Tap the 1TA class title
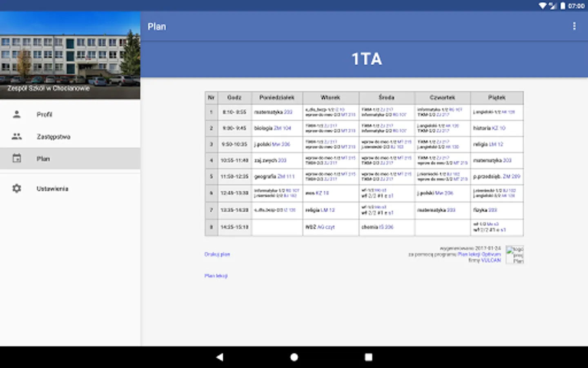 click(367, 59)
